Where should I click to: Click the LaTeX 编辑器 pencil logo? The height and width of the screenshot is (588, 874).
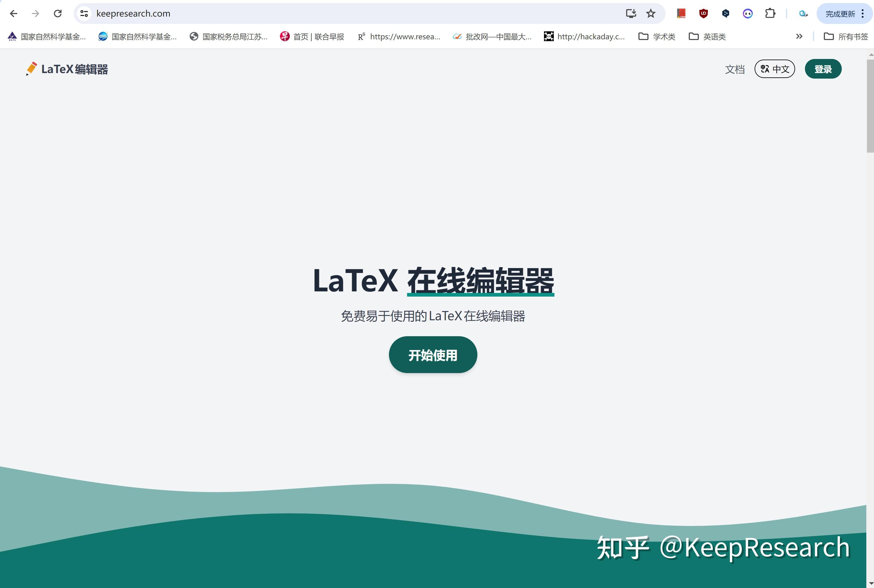coord(32,68)
